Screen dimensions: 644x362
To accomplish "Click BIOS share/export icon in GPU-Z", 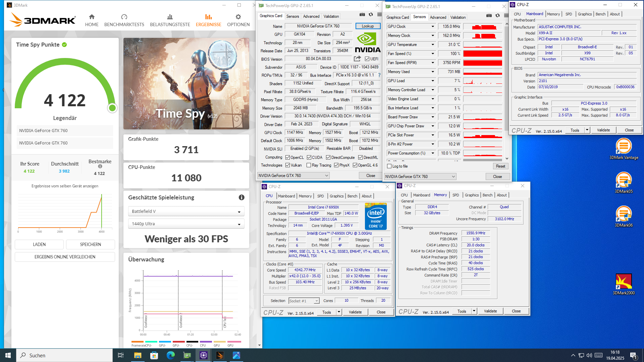I will (x=357, y=59).
